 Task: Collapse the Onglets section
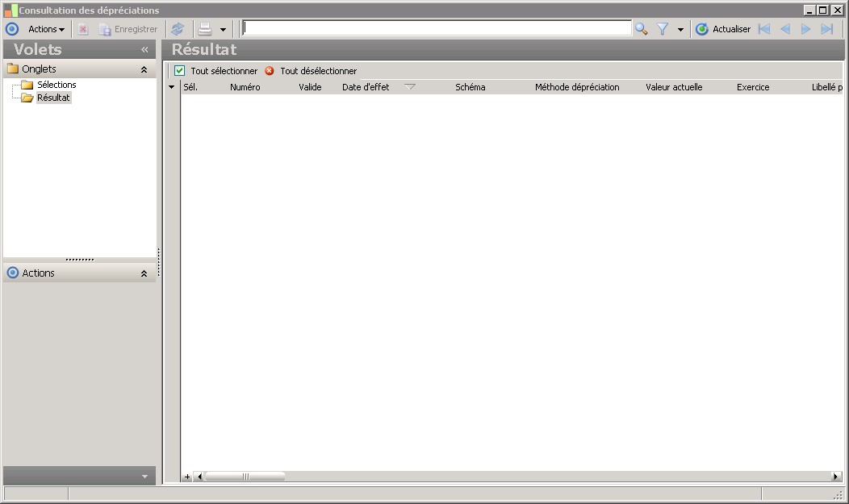pyautogui.click(x=144, y=69)
